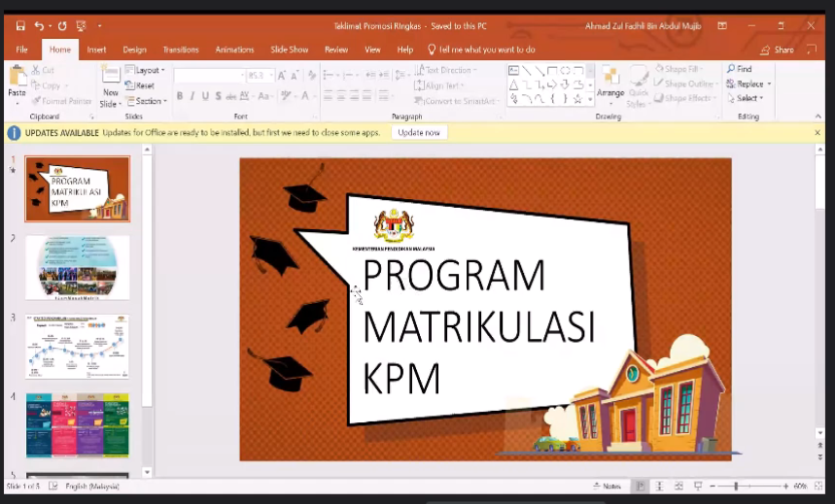The image size is (835, 504).
Task: Dismiss the Updates Available notification bar
Action: 818,132
